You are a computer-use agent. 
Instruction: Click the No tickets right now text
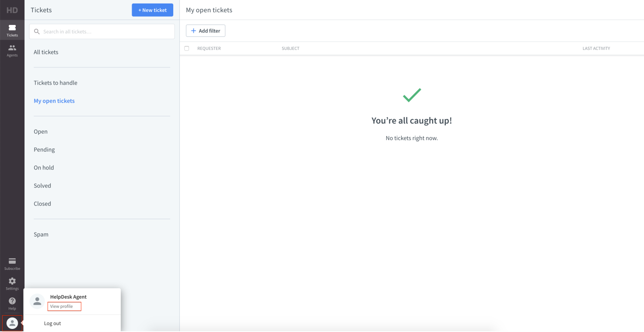412,138
